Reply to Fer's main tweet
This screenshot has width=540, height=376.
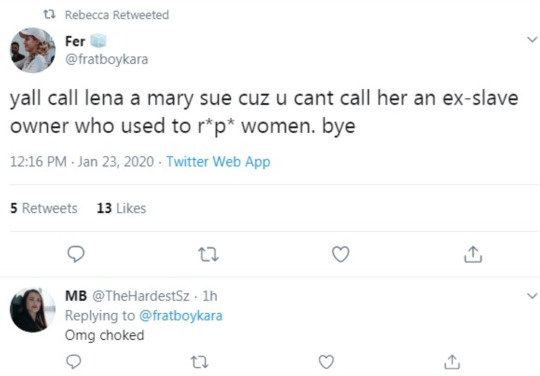pos(76,254)
